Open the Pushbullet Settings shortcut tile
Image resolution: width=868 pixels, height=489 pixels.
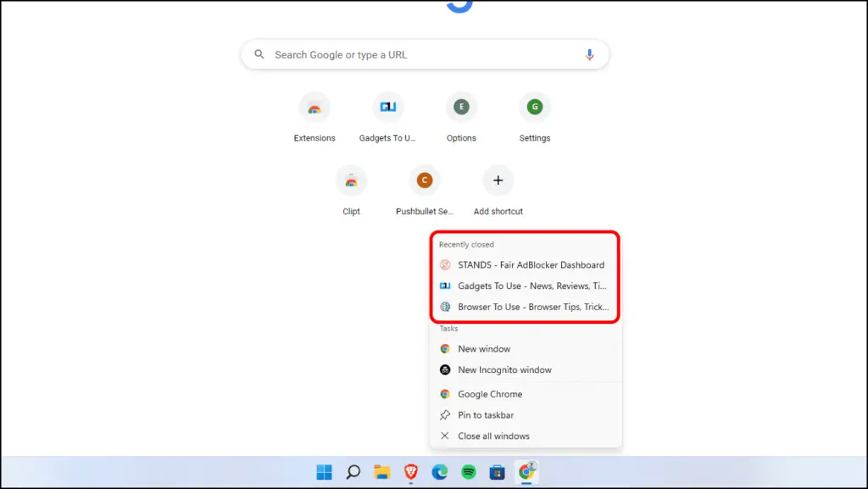coord(425,191)
